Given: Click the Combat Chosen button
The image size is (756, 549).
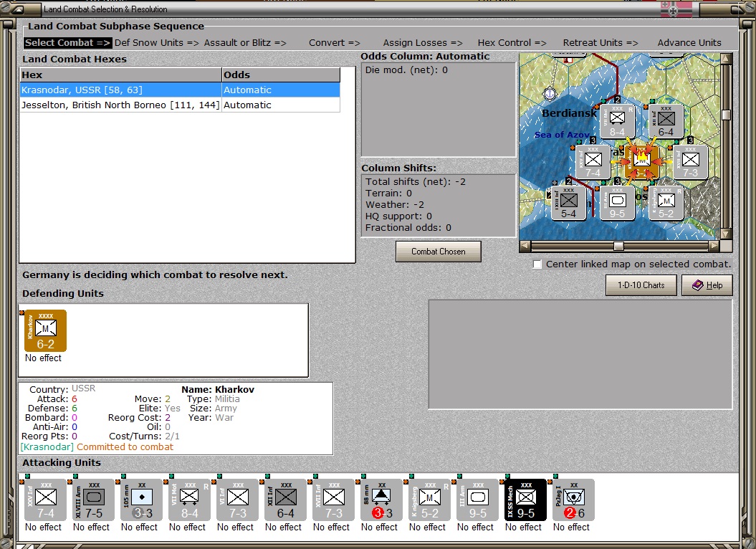Looking at the screenshot, I should tap(439, 252).
